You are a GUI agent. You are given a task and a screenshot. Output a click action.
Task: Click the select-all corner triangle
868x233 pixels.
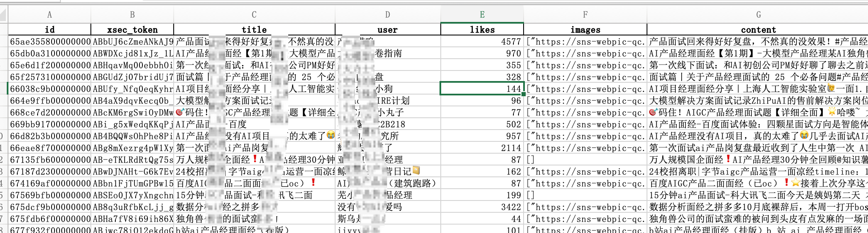click(4, 15)
